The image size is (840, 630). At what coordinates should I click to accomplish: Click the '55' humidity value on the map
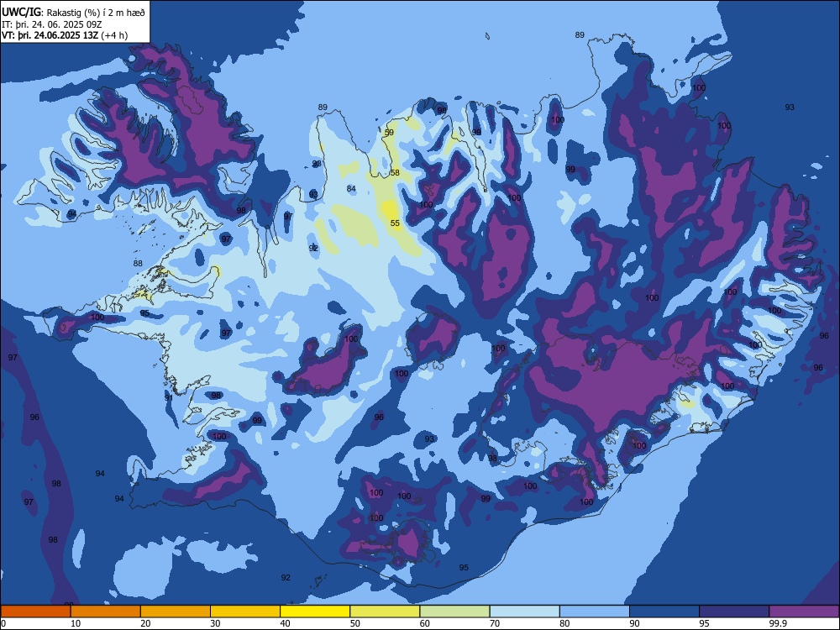coord(395,223)
